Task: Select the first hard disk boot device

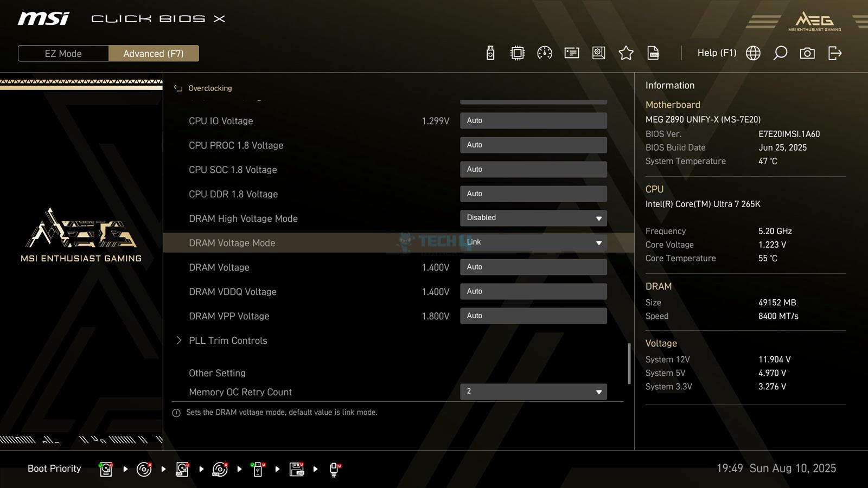Action: tap(106, 469)
